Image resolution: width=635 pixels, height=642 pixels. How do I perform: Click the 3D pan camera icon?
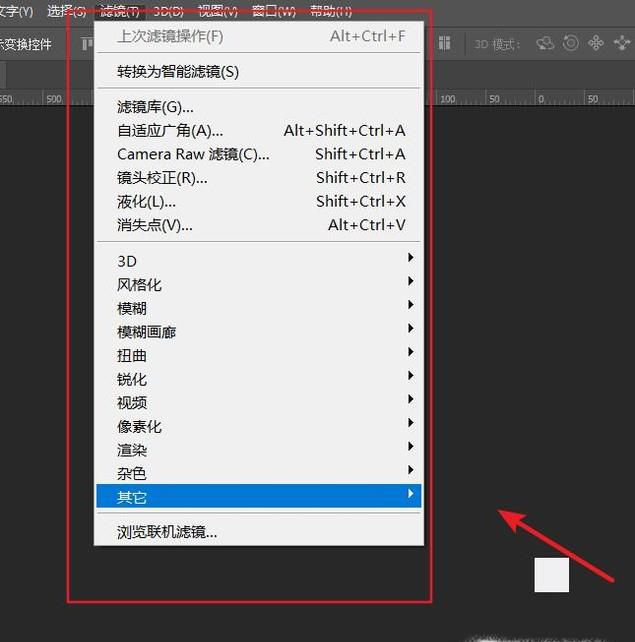coord(596,43)
